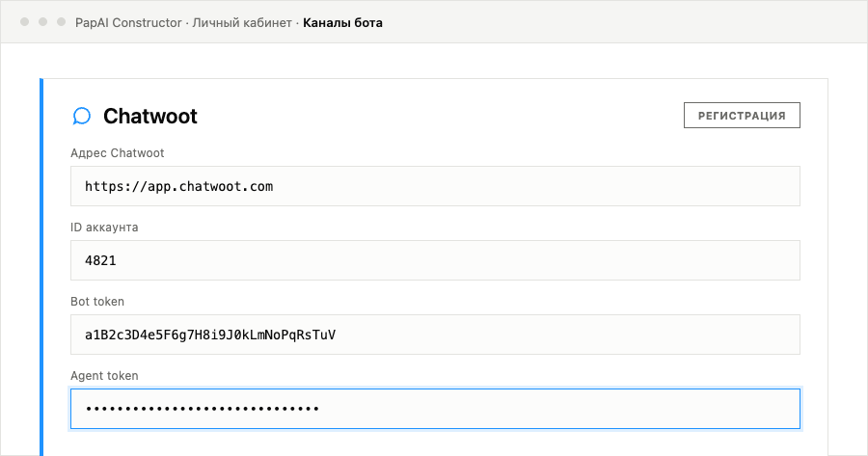
Task: Click the 'Bot token' label
Action: pyautogui.click(x=97, y=301)
